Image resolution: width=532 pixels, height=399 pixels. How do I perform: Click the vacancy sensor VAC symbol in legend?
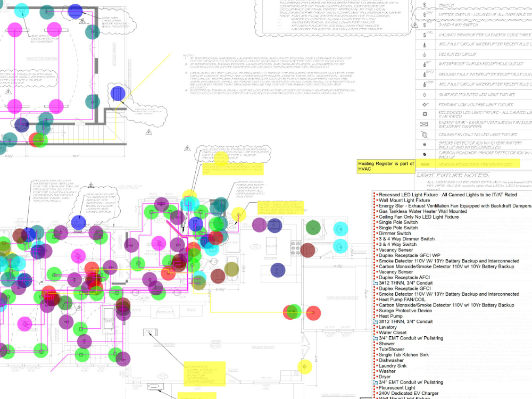[428, 34]
